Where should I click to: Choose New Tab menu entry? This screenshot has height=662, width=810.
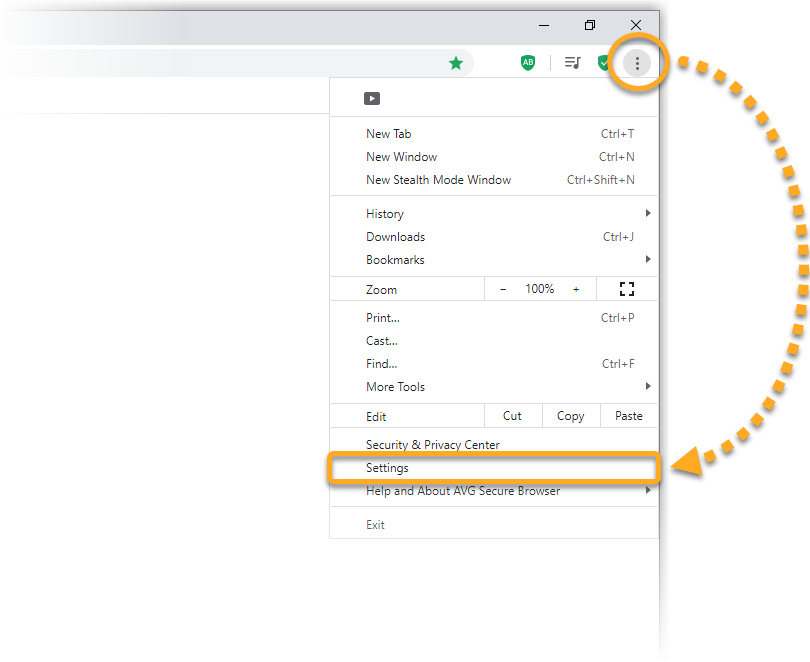coord(389,134)
